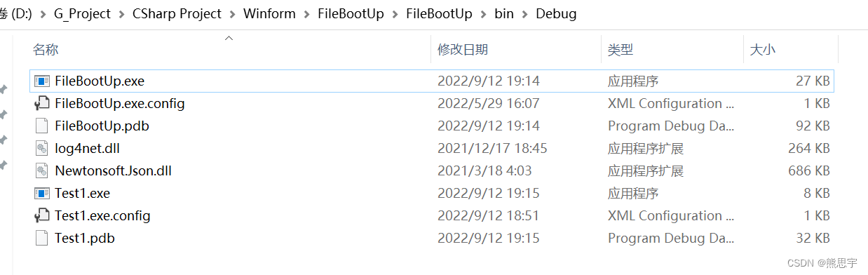The height and width of the screenshot is (275, 868).
Task: Navigate to CSharp Project breadcrumb folder
Action: [x=177, y=14]
